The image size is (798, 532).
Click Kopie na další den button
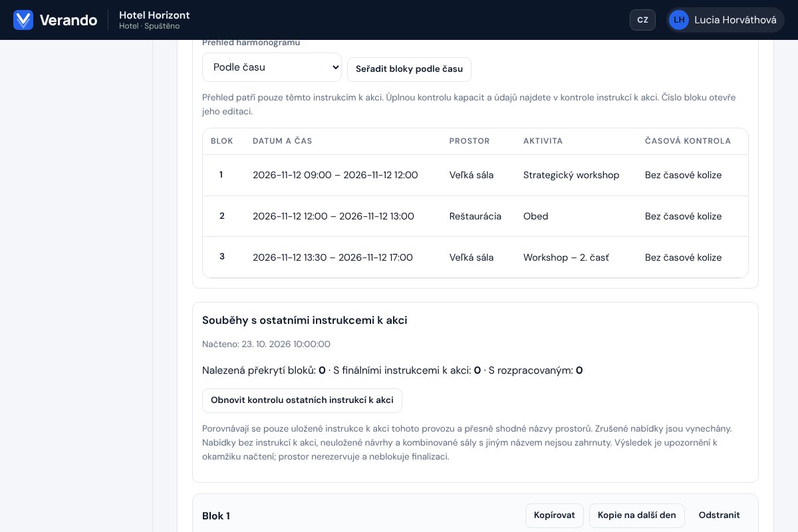(637, 515)
